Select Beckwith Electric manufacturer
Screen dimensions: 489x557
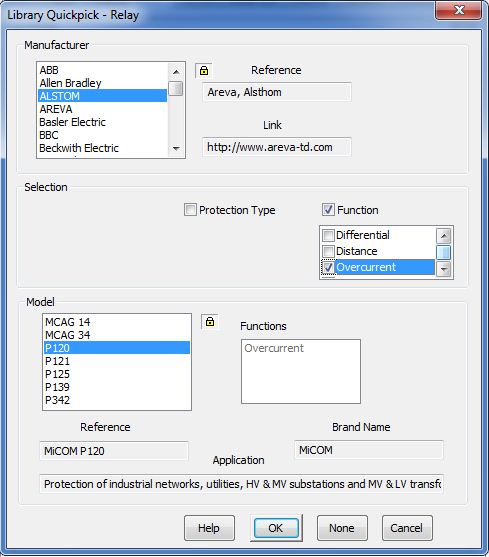(102, 148)
